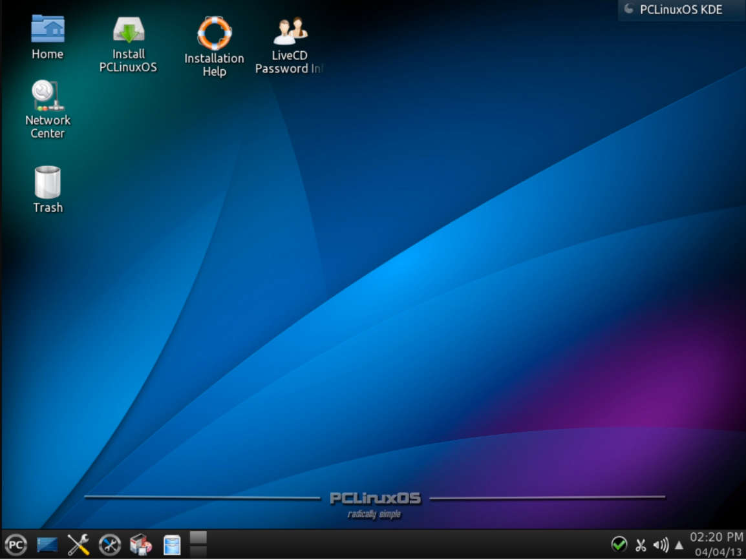The width and height of the screenshot is (746, 560).
Task: Open the file manager from the taskbar
Action: click(171, 544)
